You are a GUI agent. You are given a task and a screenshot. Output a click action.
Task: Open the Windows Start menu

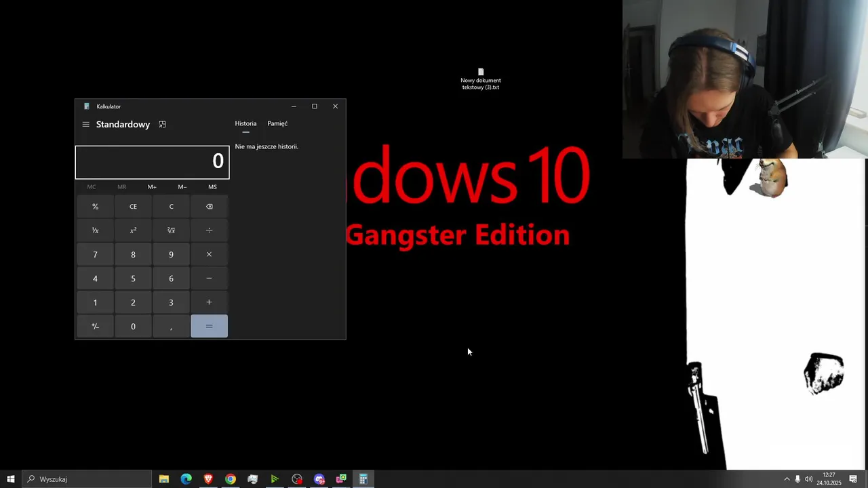click(x=10, y=479)
